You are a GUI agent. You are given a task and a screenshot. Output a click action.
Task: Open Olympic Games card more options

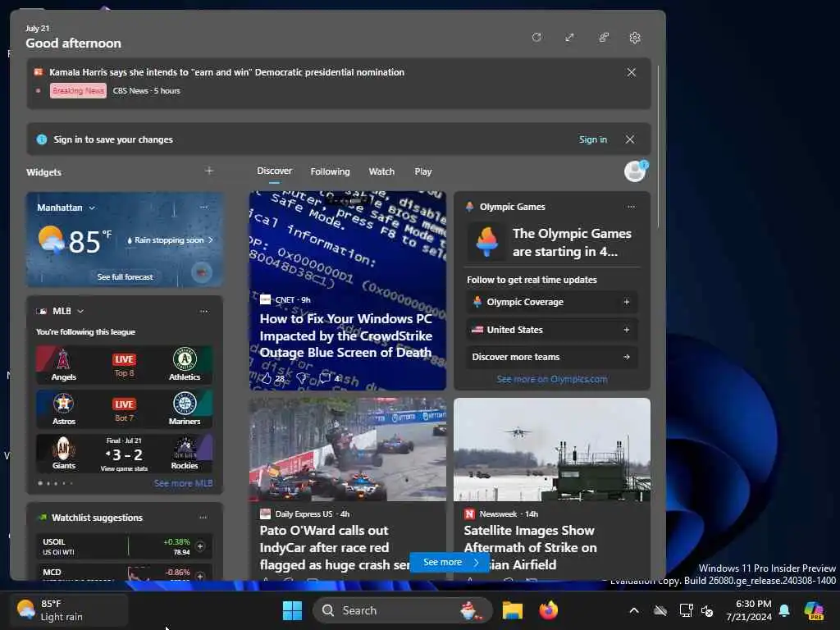(631, 206)
